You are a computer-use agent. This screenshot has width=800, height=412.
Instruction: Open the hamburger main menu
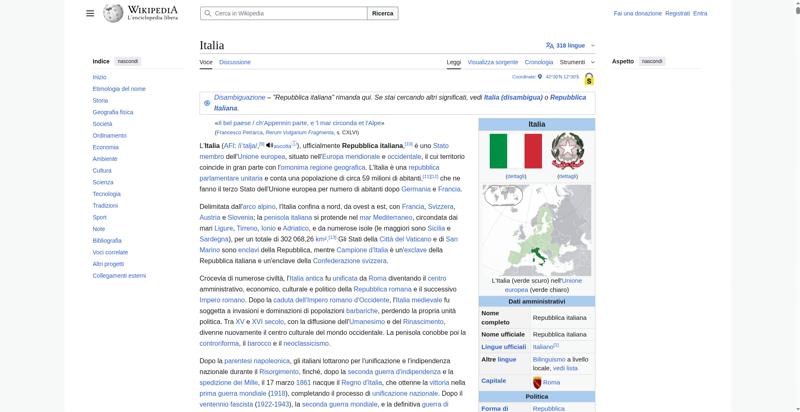coord(90,13)
